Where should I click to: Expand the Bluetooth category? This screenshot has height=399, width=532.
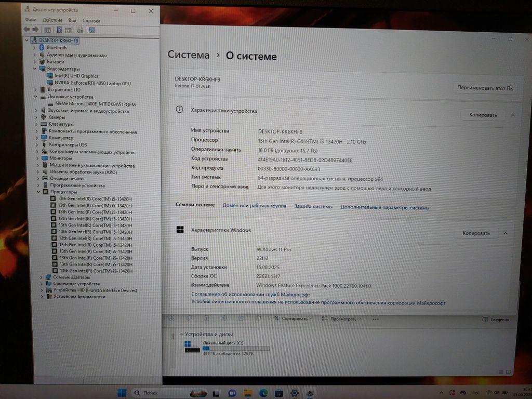click(x=35, y=48)
